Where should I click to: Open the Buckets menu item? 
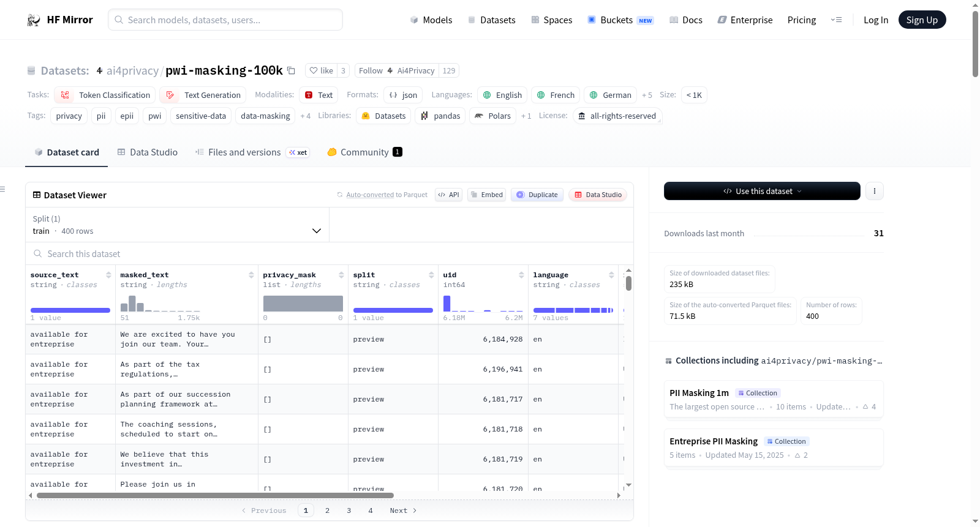pyautogui.click(x=620, y=20)
